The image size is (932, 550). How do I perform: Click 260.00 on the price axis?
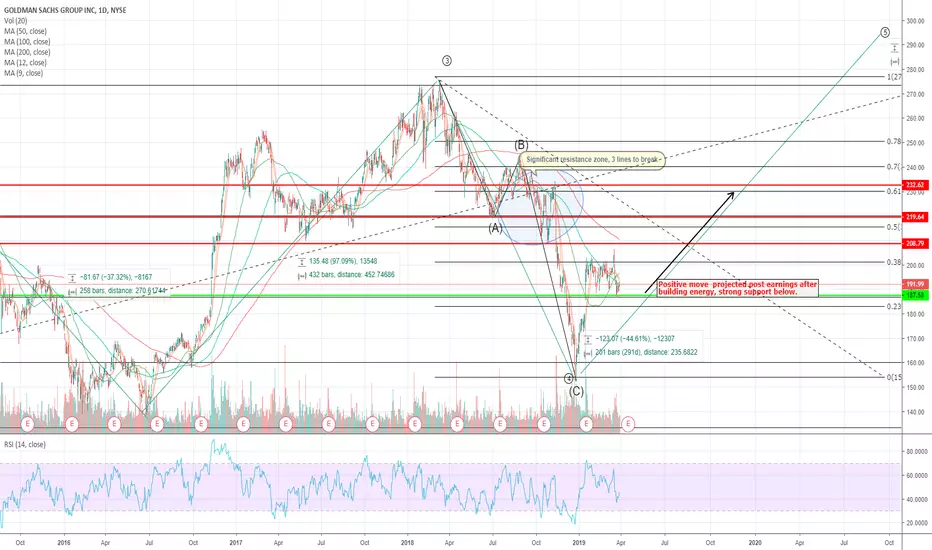click(915, 119)
